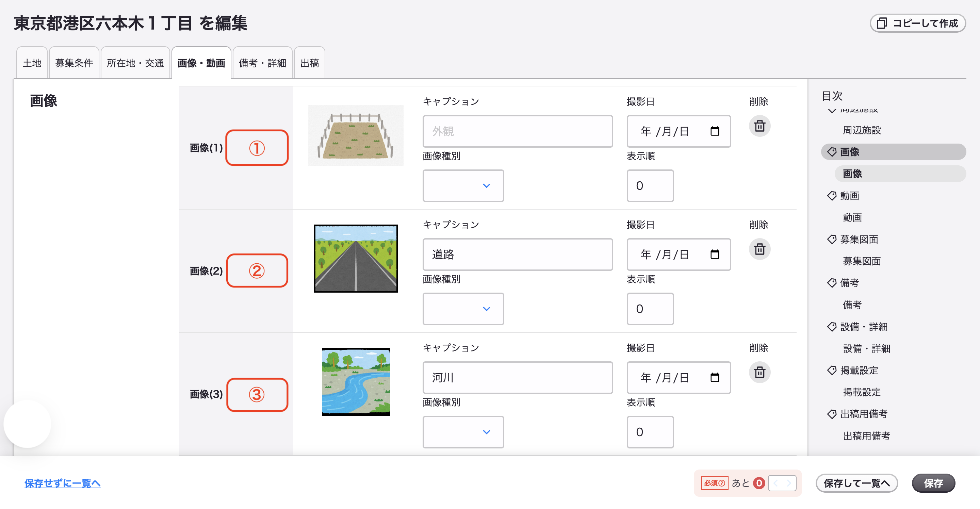
Task: Click the vacant lot thumbnail of image 1
Action: tap(356, 135)
